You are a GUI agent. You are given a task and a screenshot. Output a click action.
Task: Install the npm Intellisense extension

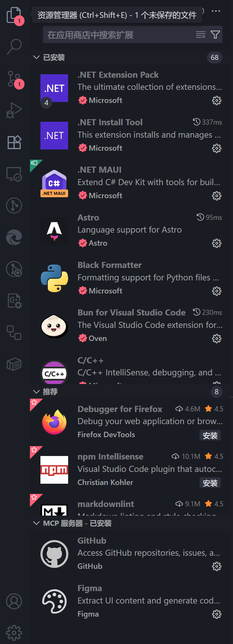pyautogui.click(x=210, y=483)
